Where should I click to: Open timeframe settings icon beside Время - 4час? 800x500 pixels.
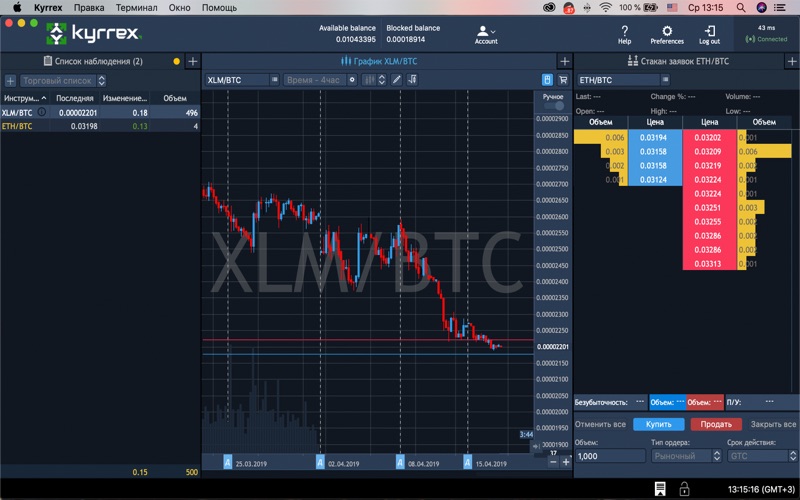pyautogui.click(x=352, y=80)
